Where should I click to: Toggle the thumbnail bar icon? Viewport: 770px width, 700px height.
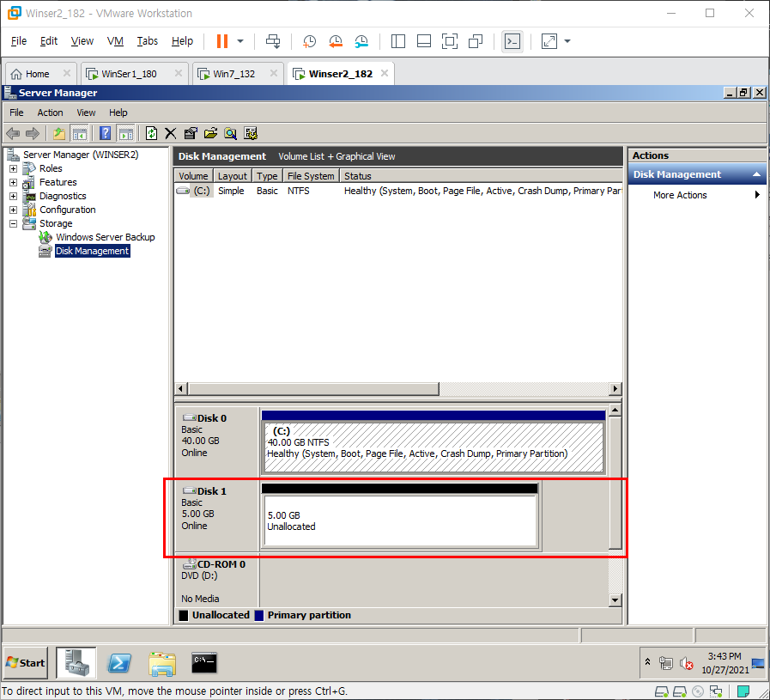(x=424, y=41)
